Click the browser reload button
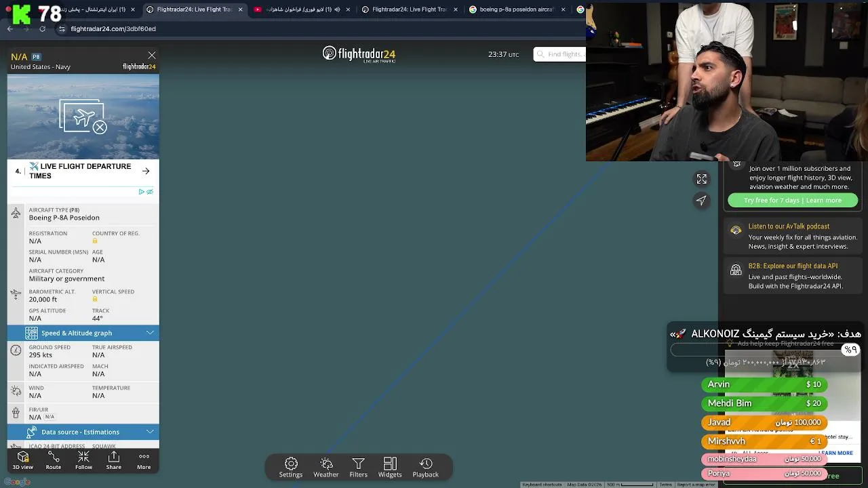868x488 pixels. [x=42, y=29]
